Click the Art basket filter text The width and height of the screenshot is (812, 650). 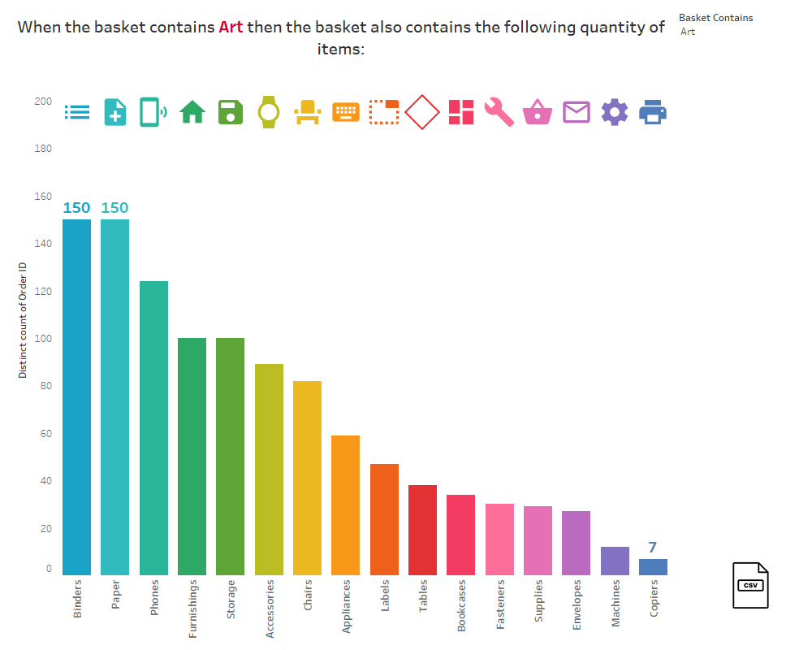687,32
